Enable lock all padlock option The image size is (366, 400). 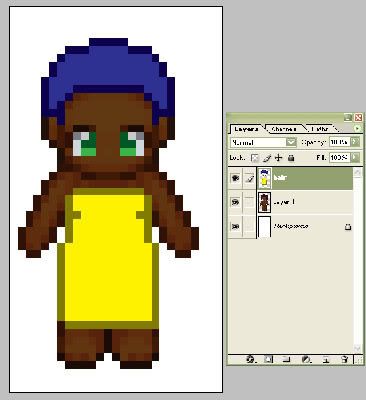point(291,158)
